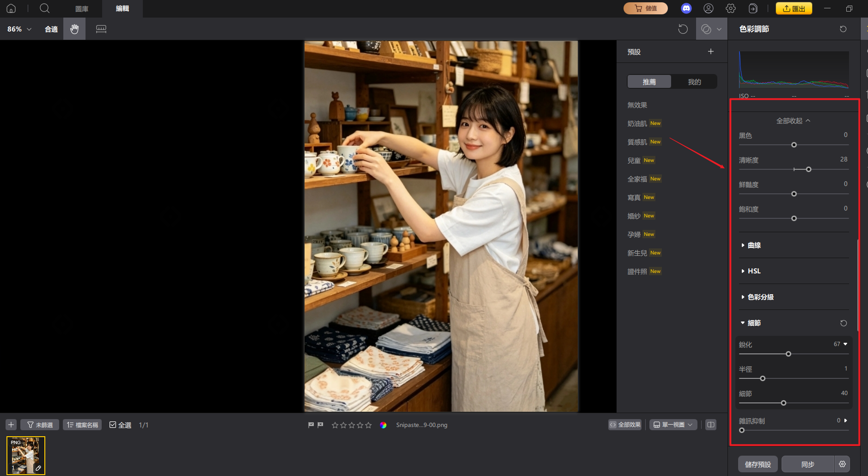
Task: Enable the 全選 checkbox in the bottom bar
Action: 113,424
